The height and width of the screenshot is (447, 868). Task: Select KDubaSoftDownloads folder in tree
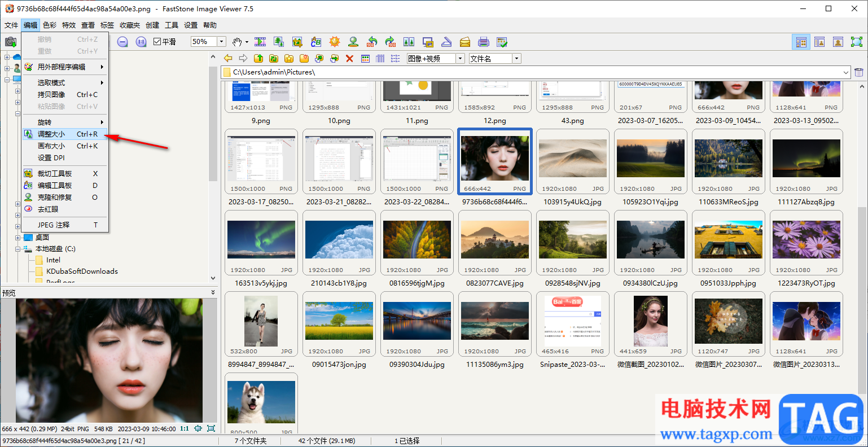[x=82, y=271]
